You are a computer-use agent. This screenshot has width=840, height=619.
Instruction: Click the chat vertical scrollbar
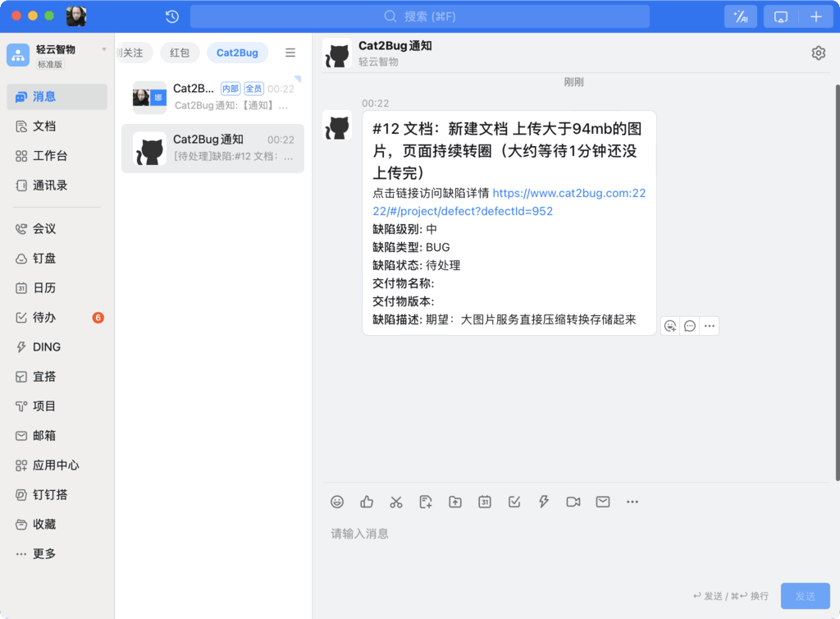[838, 282]
